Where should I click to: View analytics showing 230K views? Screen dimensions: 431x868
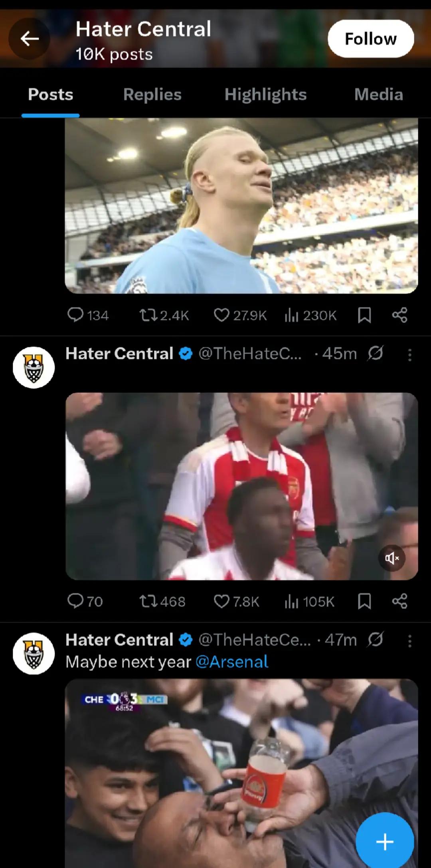[x=310, y=315]
